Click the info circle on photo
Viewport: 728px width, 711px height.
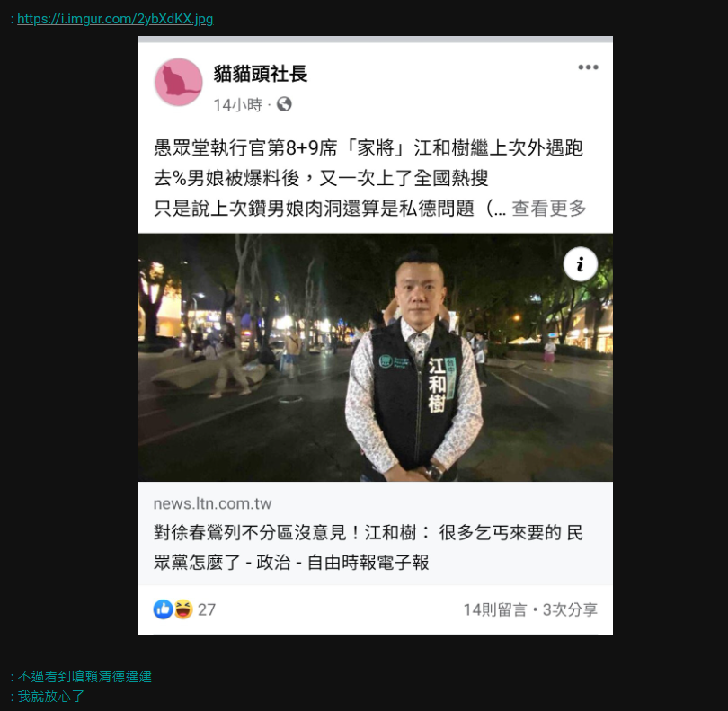coord(580,264)
